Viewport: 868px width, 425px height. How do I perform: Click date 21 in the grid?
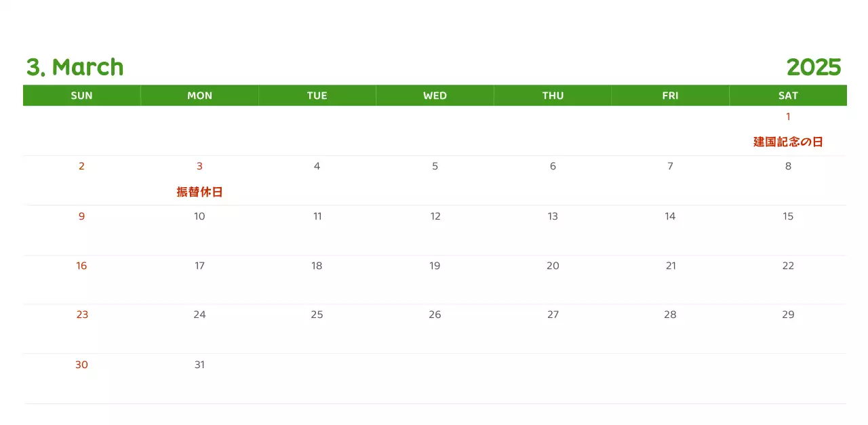[670, 266]
